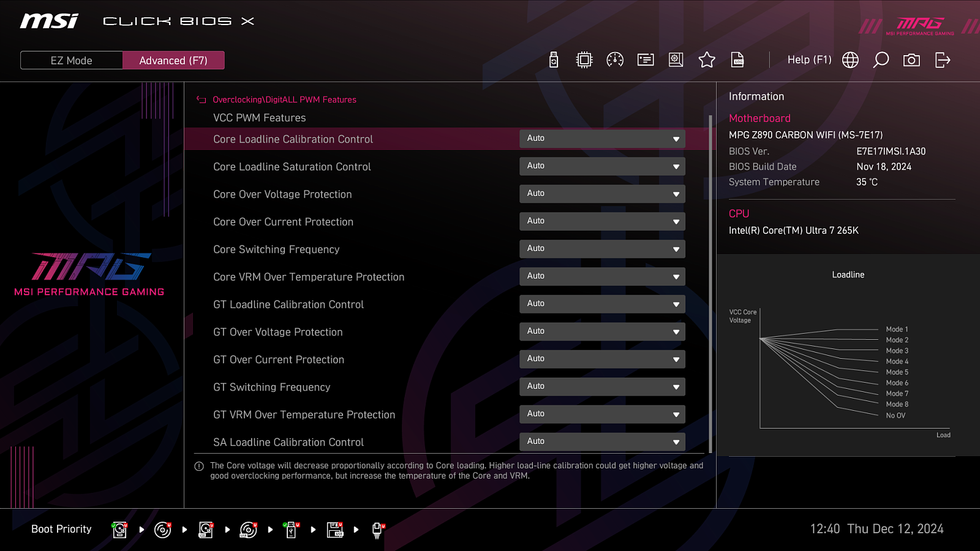This screenshot has height=551, width=980.
Task: Click the BIOS build date Nov 18, 2024
Action: tap(884, 167)
